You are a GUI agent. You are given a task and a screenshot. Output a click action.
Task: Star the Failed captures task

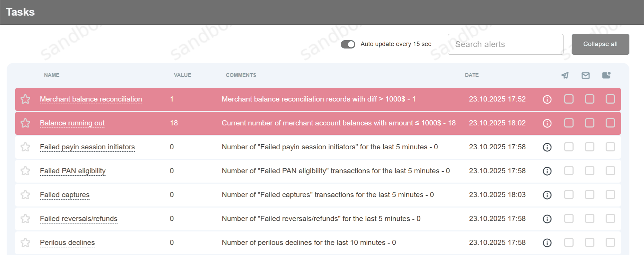pos(25,195)
